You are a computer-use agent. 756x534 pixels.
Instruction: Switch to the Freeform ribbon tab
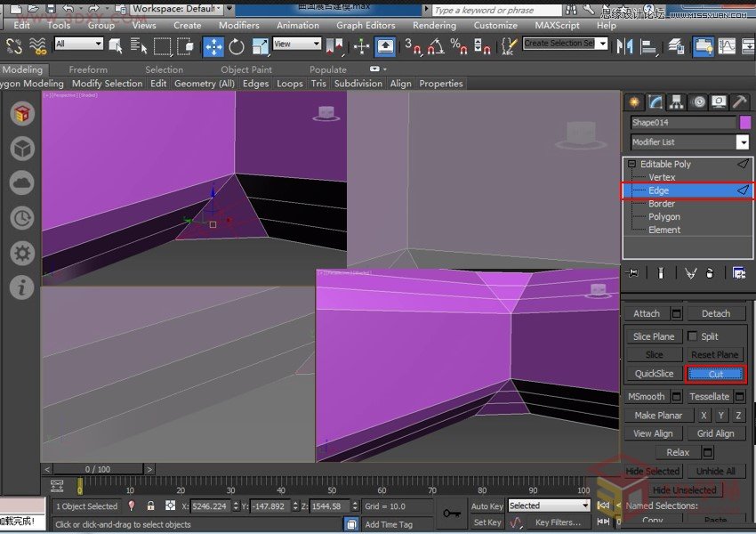(88, 69)
